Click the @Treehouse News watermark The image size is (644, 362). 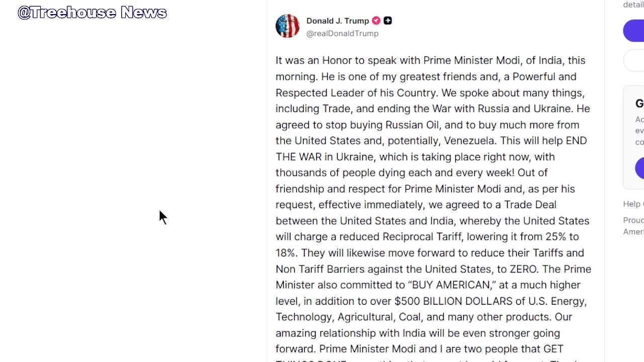click(x=92, y=13)
